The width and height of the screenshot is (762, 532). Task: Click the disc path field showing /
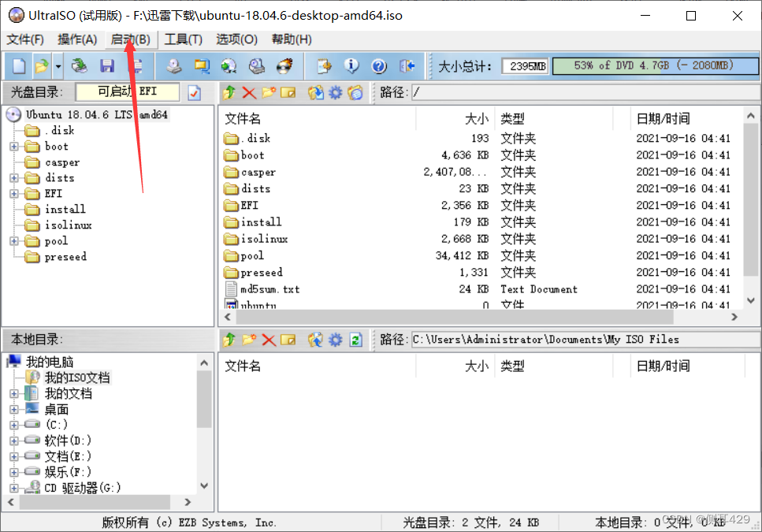(x=585, y=92)
